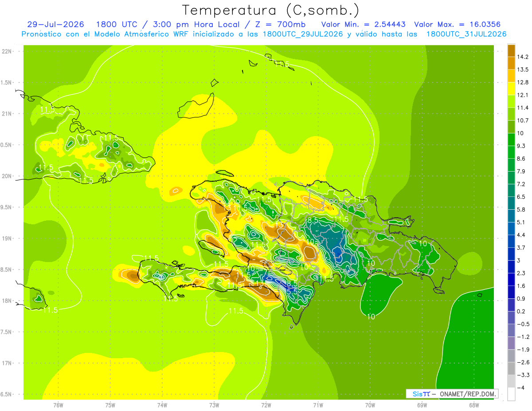Click the '3.7' colorbar legend value
This screenshot has width=532, height=411.
(521, 248)
